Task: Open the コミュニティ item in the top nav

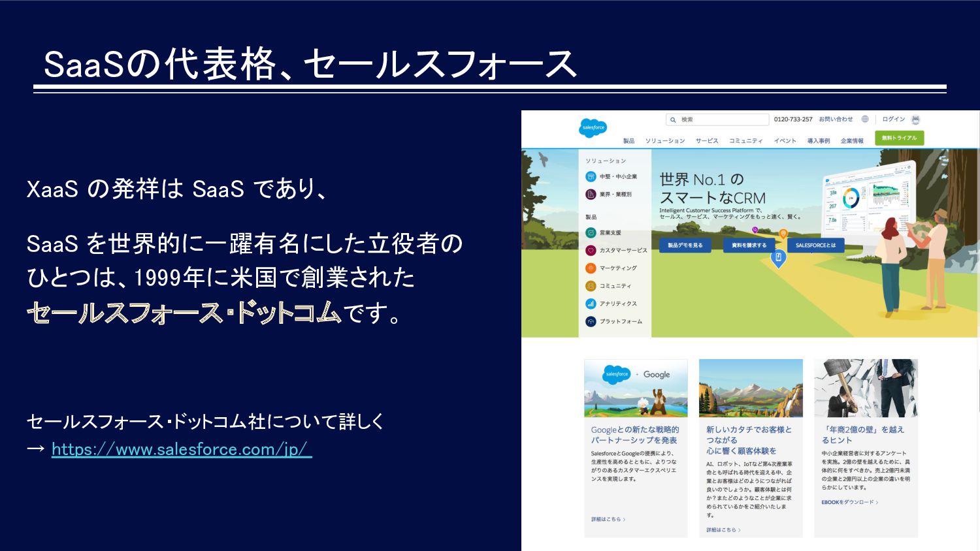Action: coord(746,141)
